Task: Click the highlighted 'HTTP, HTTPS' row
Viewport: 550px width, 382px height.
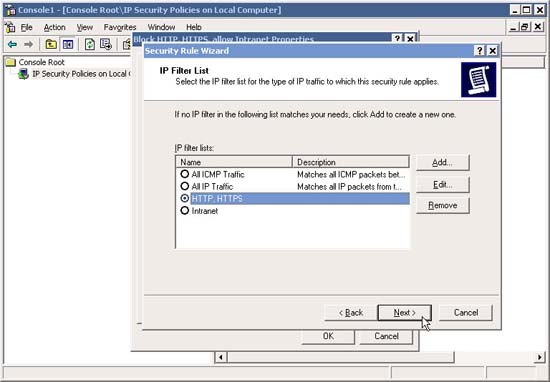Action: point(300,199)
